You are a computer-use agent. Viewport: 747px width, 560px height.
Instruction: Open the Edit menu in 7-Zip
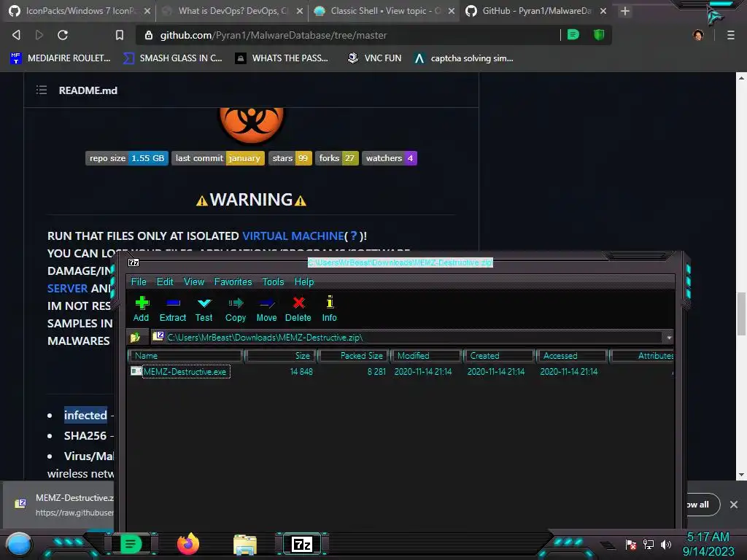point(165,281)
